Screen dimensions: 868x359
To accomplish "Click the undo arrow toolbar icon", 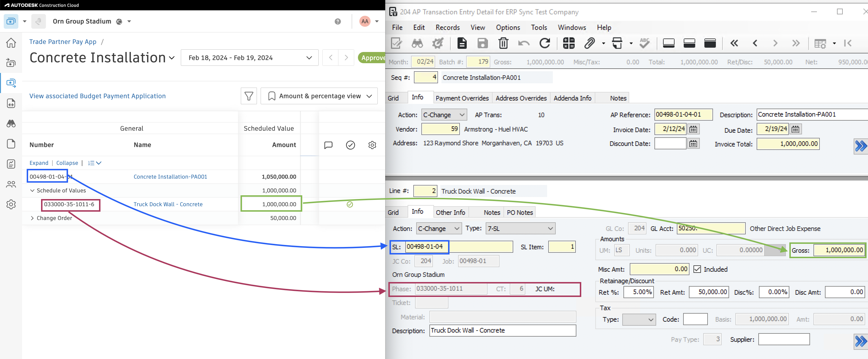I will coord(524,43).
